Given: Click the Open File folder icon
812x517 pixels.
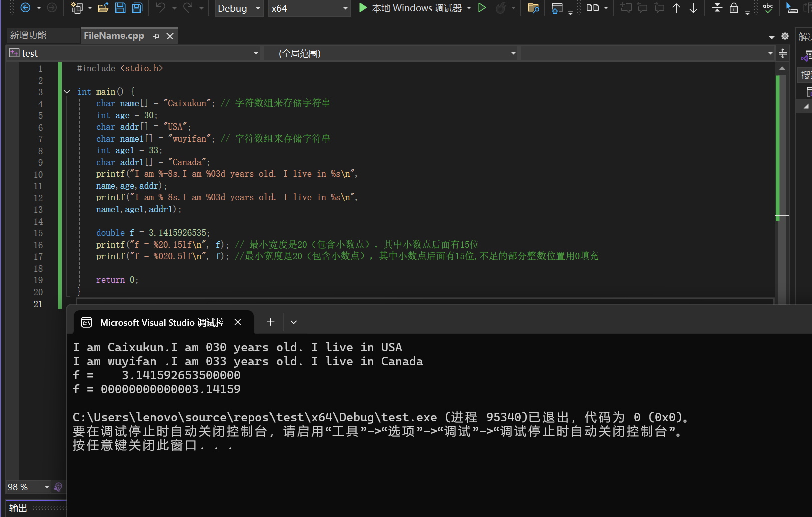Looking at the screenshot, I should tap(103, 8).
